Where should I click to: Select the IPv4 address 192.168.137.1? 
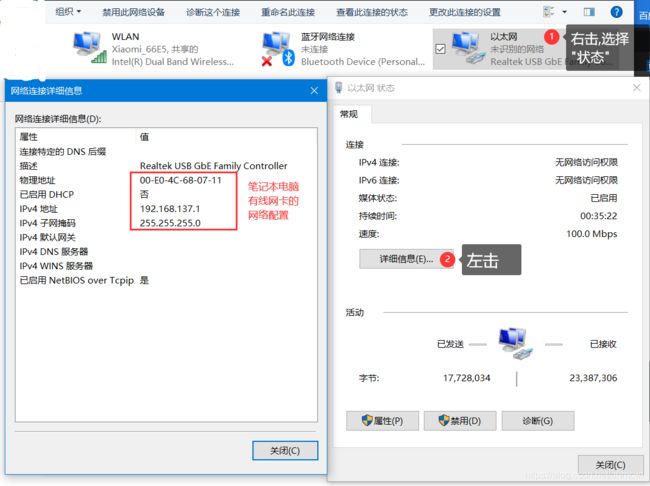coord(170,209)
